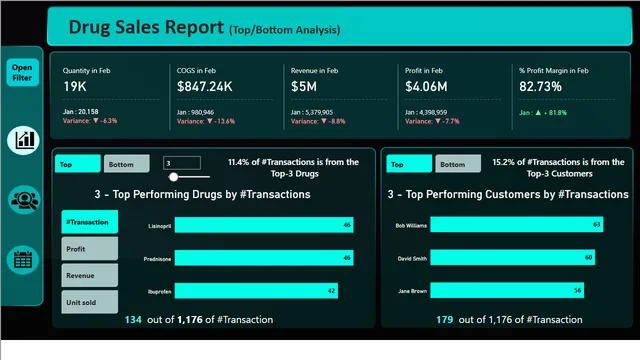Click the Ibuprofen bar
Image resolution: width=640 pixels, height=360 pixels.
256,291
